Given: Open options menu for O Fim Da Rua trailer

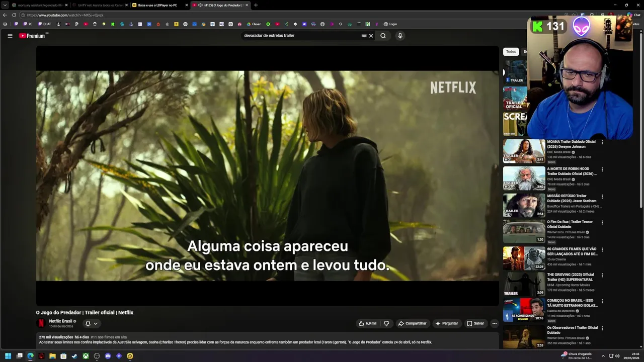Looking at the screenshot, I should [602, 223].
